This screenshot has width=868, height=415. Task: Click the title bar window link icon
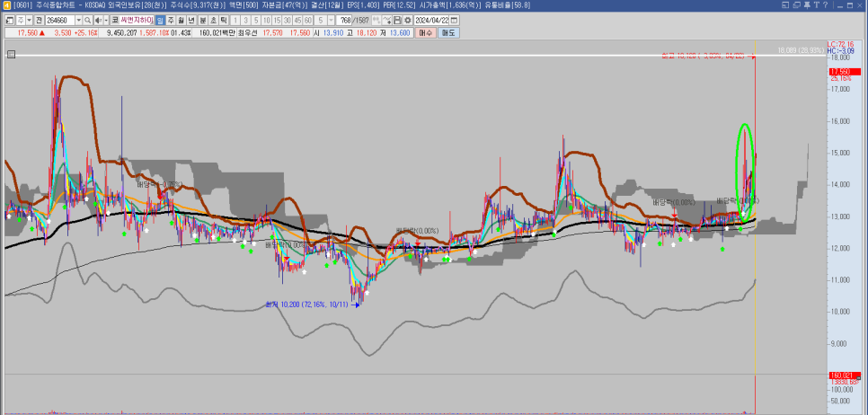point(785,5)
